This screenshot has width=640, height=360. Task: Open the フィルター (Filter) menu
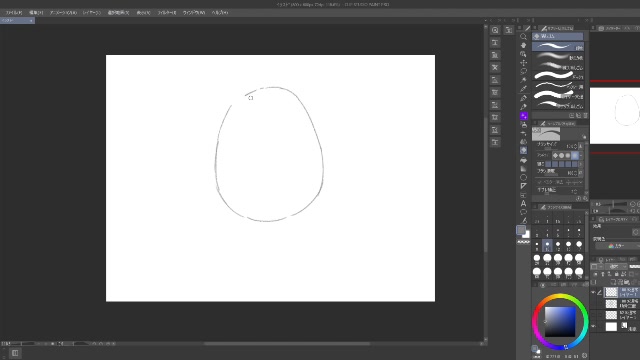pyautogui.click(x=167, y=13)
